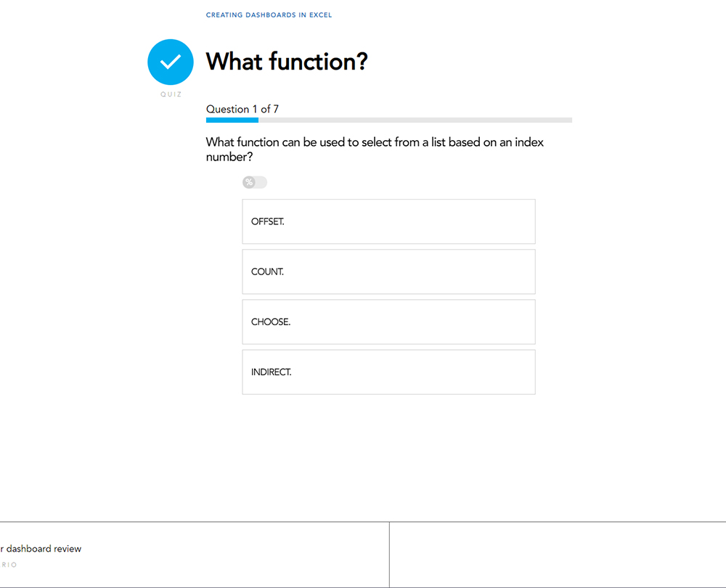Click the empty bottom-right navigation panel
Screen dimensions: 726x588
pyautogui.click(x=558, y=555)
